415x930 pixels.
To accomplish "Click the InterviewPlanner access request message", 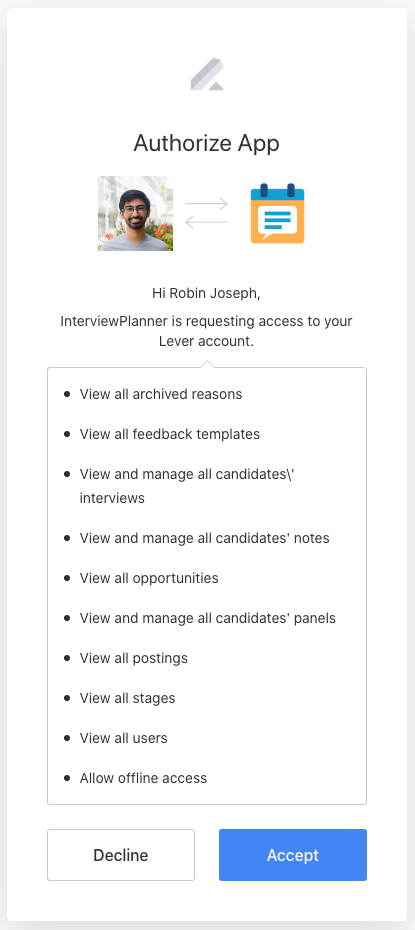I will pyautogui.click(x=206, y=332).
